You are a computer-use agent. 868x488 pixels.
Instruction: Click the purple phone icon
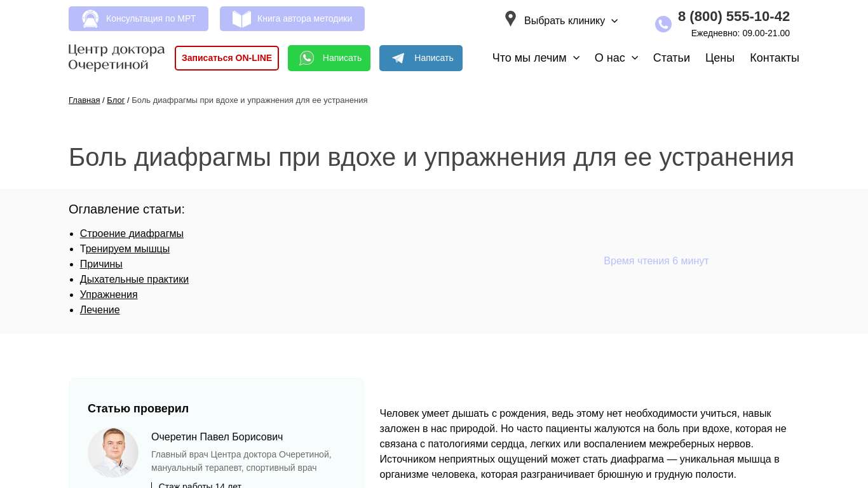[663, 24]
